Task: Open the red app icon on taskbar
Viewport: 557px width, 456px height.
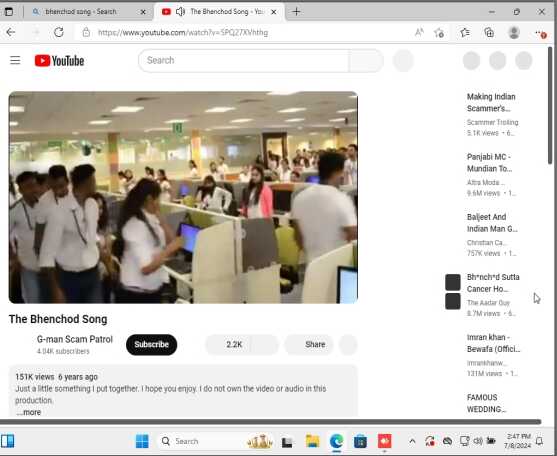Action: (x=385, y=441)
